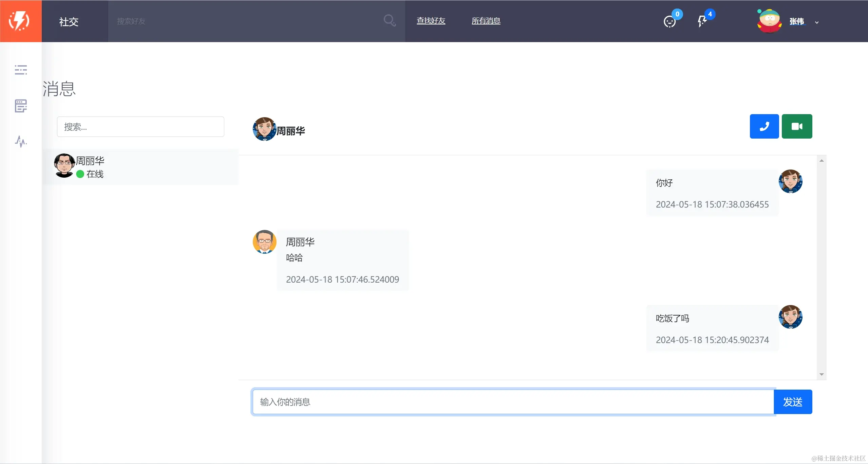
Task: Open the 查找好友 link
Action: [x=431, y=21]
